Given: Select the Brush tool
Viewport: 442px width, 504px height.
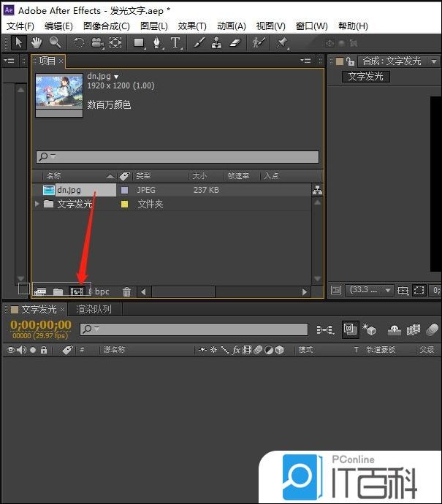Looking at the screenshot, I should tap(199, 42).
